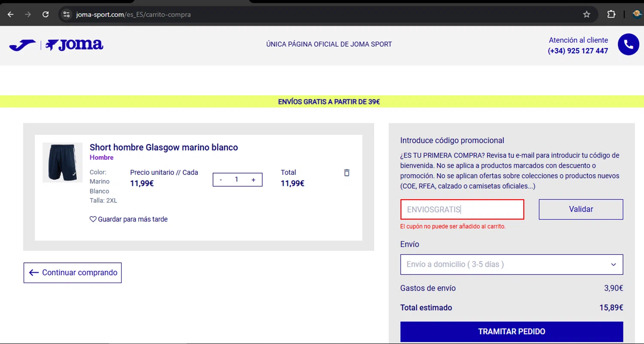Click the Joma logo in header
This screenshot has height=344, width=644.
56,45
